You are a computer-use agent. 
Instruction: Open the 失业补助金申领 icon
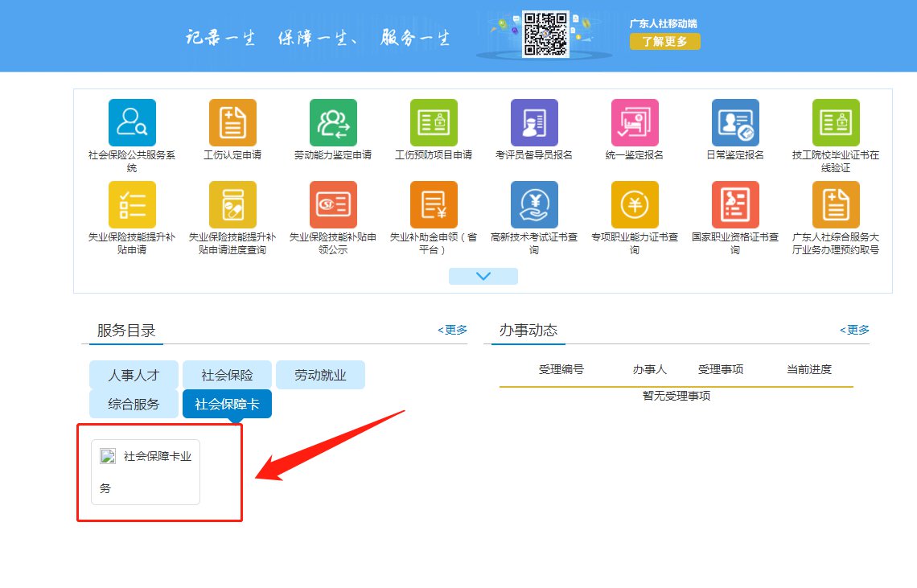tap(434, 205)
